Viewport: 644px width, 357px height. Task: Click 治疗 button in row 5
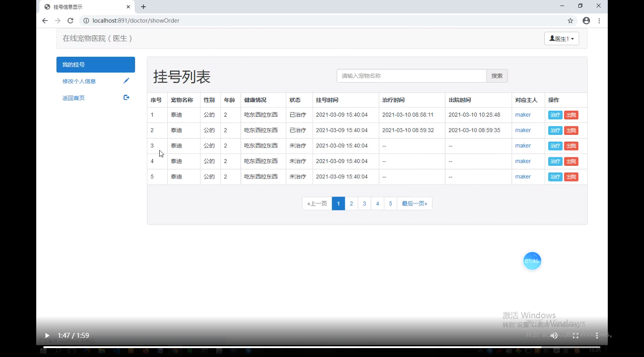(x=555, y=177)
